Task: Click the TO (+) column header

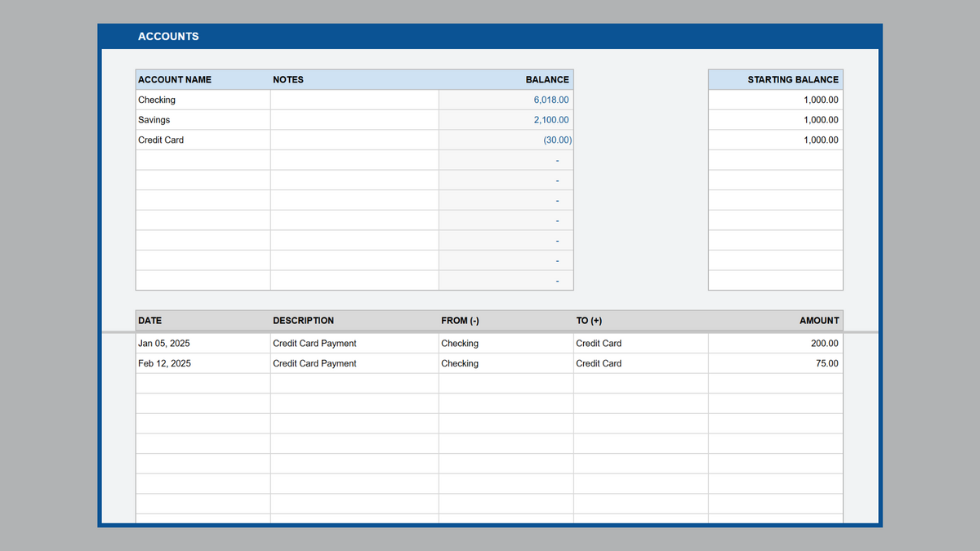Action: click(x=641, y=321)
